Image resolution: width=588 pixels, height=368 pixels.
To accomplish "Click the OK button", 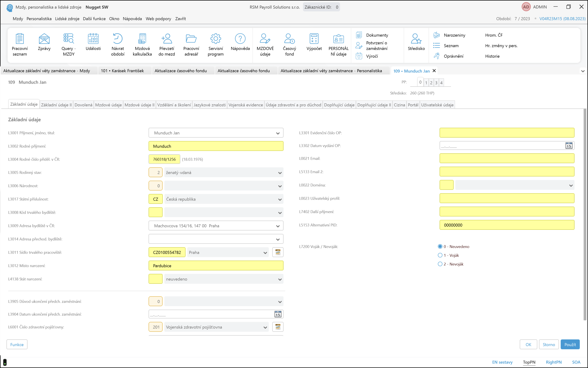I will [x=528, y=344].
